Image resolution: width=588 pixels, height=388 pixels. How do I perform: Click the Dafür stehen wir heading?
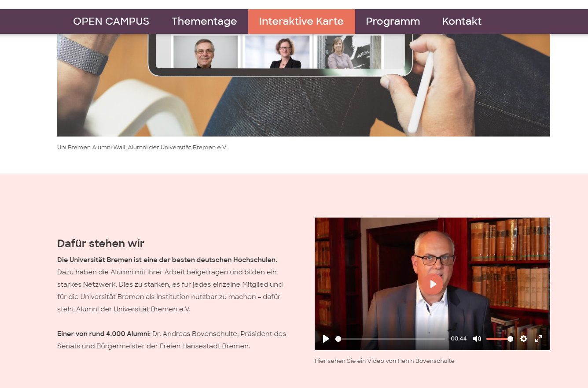(101, 243)
